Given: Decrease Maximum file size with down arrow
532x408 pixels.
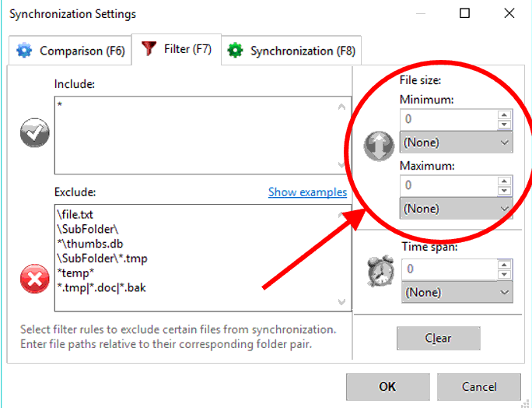Looking at the screenshot, I should (x=505, y=191).
